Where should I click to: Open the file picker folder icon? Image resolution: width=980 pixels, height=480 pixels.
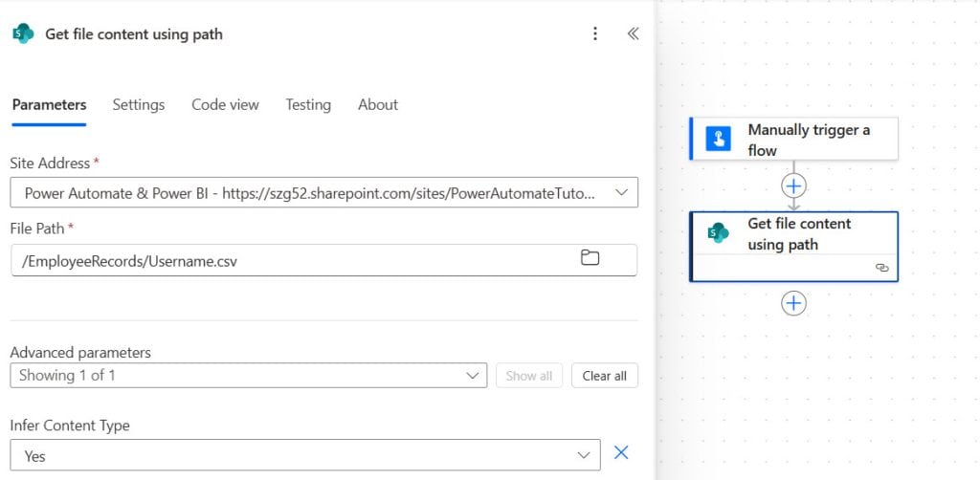[x=590, y=257]
